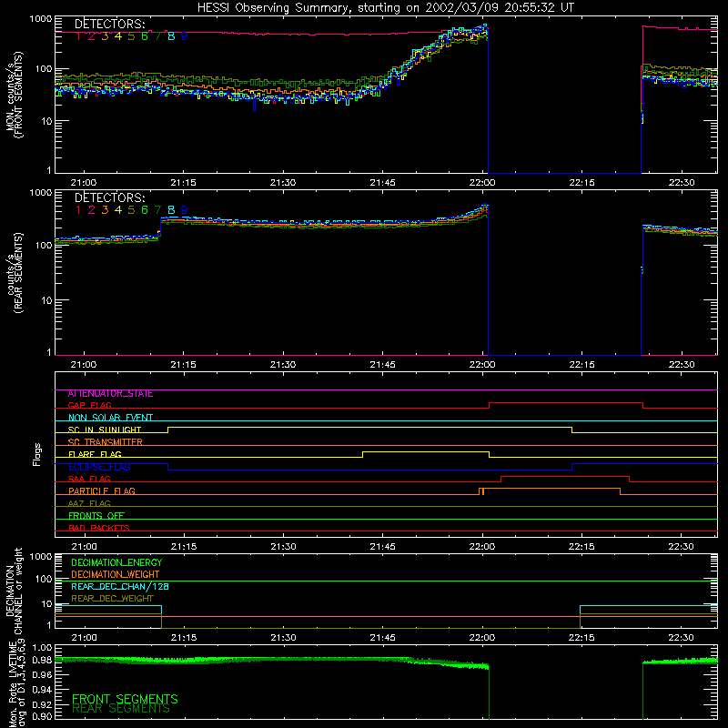Click the BAD_PACKETS flag label
728x728 pixels.
pos(99,528)
